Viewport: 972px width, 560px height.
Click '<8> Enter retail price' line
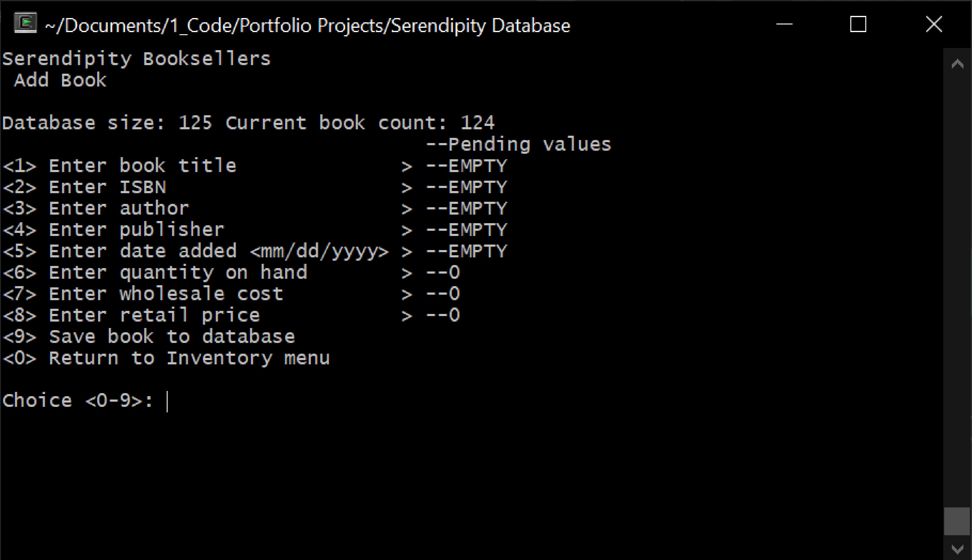pyautogui.click(x=131, y=315)
